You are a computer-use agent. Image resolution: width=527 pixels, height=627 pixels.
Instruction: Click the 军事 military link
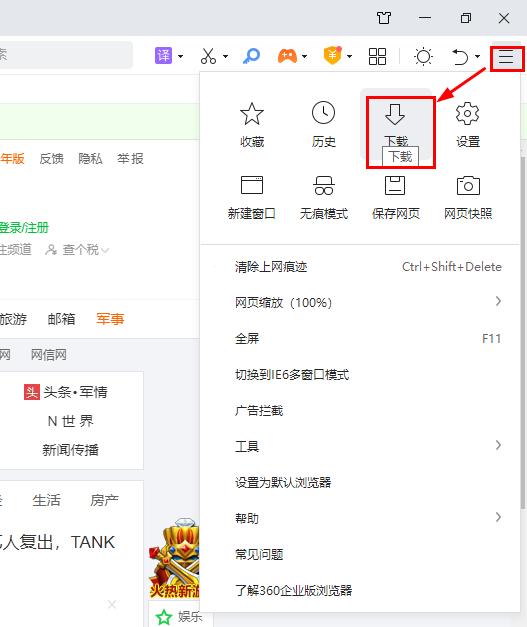pyautogui.click(x=110, y=319)
